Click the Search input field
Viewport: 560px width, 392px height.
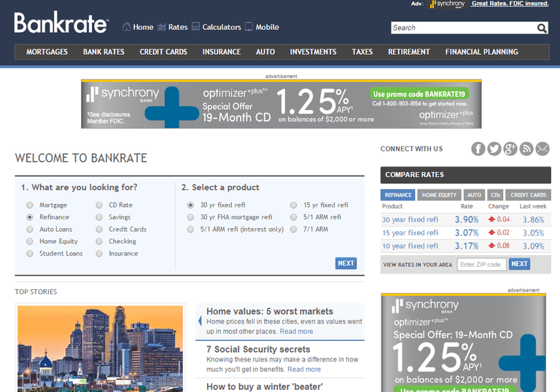point(464,28)
